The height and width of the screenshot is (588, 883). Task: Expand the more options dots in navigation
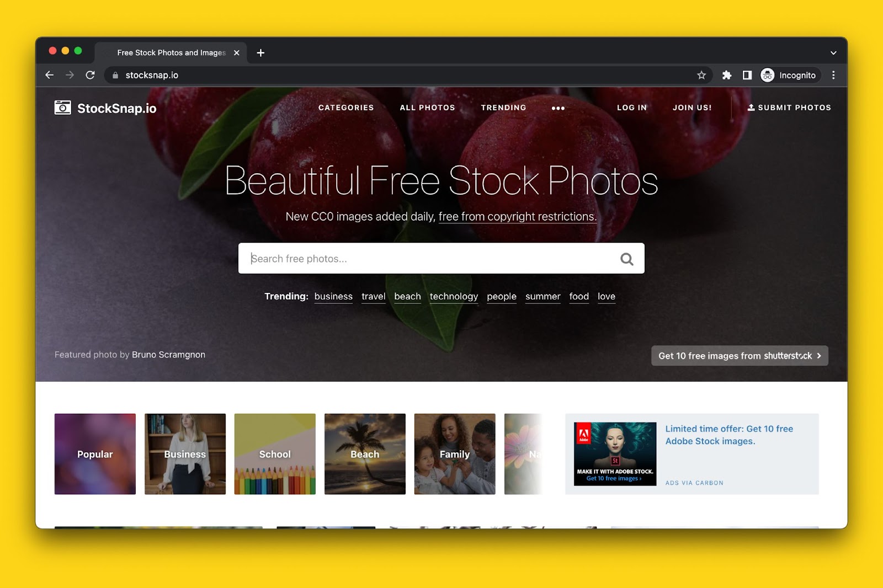[558, 108]
